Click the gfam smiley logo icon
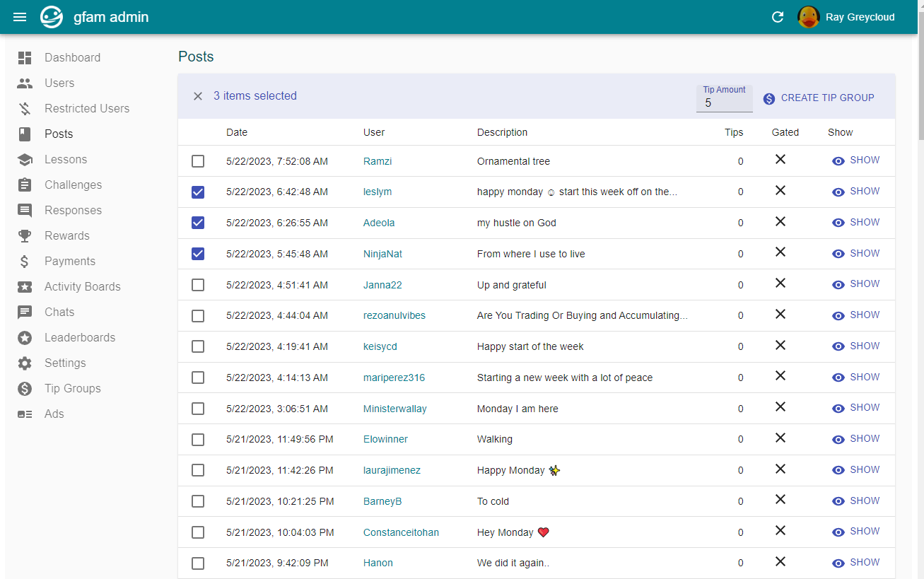The height and width of the screenshot is (579, 924). pos(52,17)
